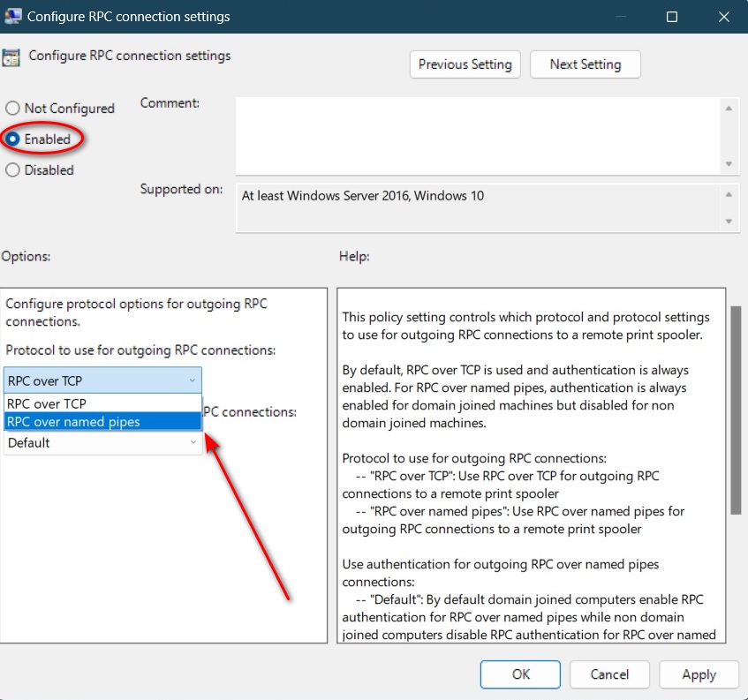Dismiss the dialog with Cancel
The width and height of the screenshot is (748, 700).
tap(609, 674)
